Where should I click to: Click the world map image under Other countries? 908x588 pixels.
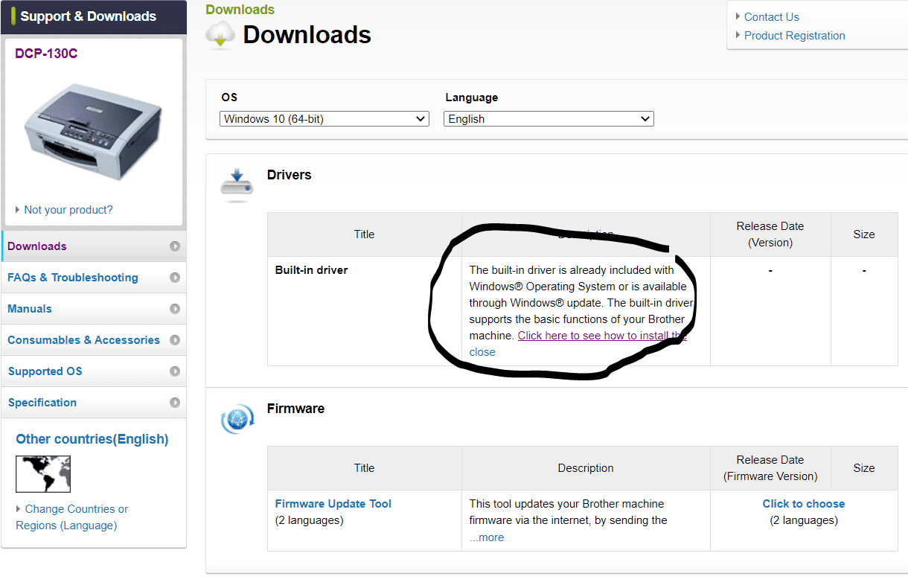(x=43, y=474)
